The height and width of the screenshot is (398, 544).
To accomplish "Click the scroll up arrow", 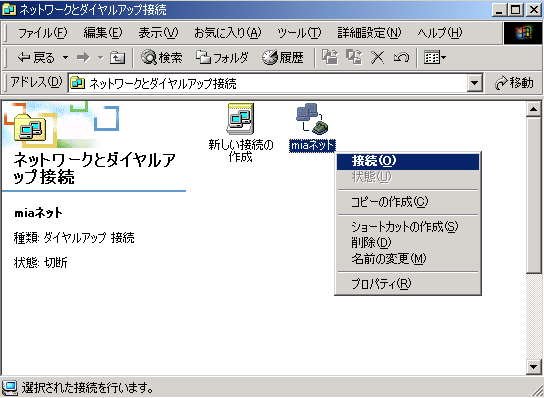I will pos(533,110).
